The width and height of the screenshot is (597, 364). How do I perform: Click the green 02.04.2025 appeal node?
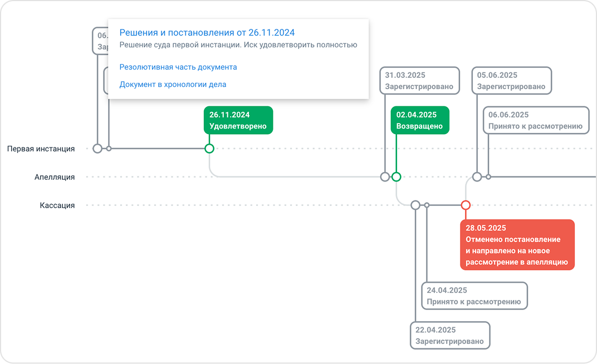click(x=396, y=177)
